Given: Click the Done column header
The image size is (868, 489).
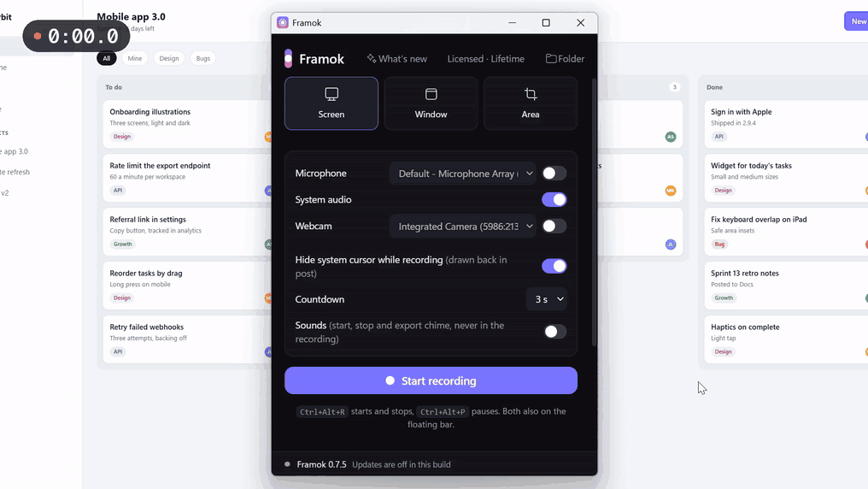Looking at the screenshot, I should click(x=714, y=87).
